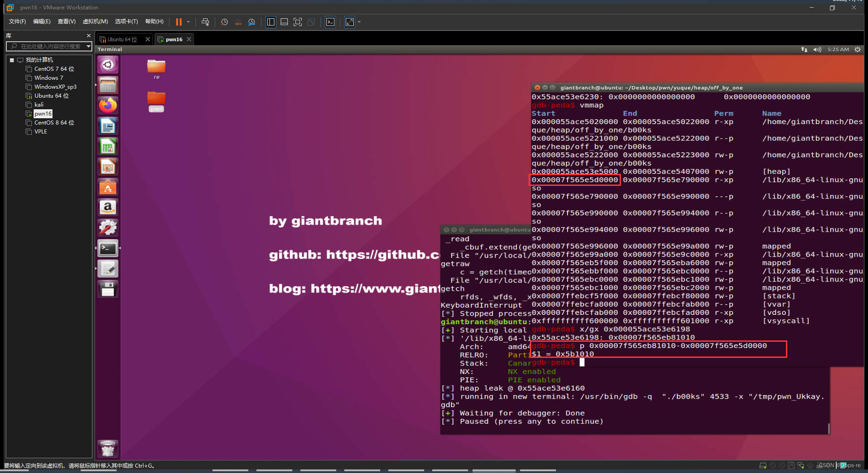The image size is (868, 473).
Task: Focus the library search box
Action: pos(48,46)
